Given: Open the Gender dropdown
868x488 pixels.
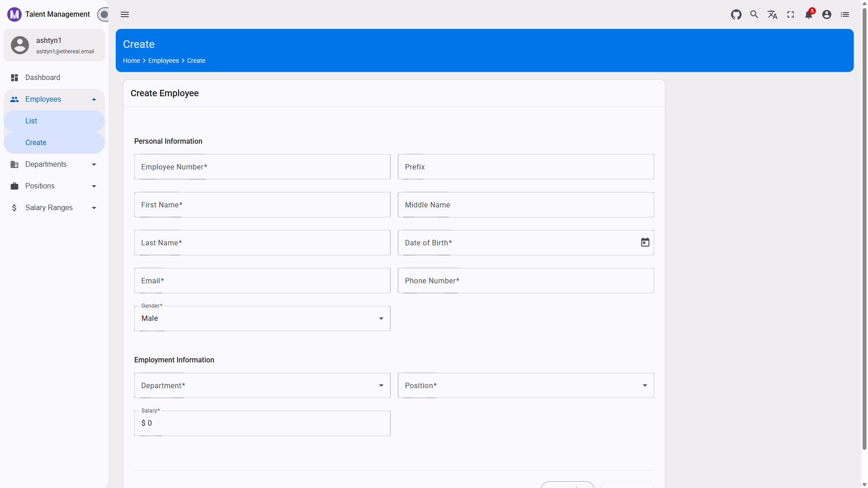Looking at the screenshot, I should (381, 318).
